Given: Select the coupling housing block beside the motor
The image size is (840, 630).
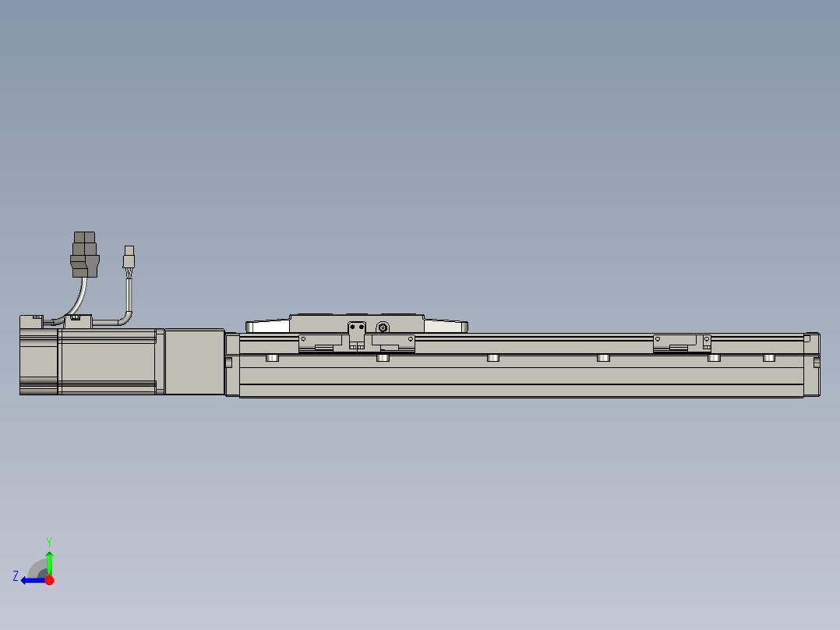Looking at the screenshot, I should 195,362.
